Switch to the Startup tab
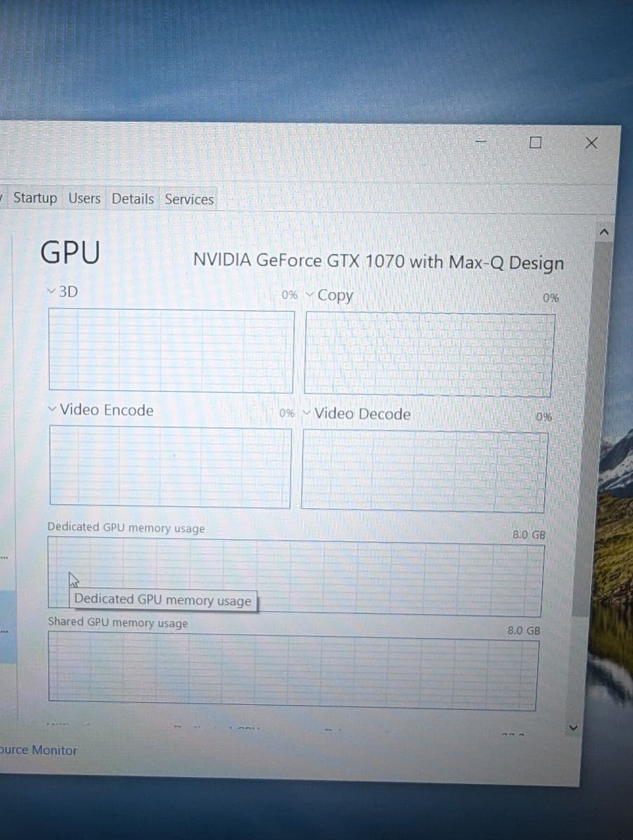Image resolution: width=633 pixels, height=840 pixels. click(35, 198)
